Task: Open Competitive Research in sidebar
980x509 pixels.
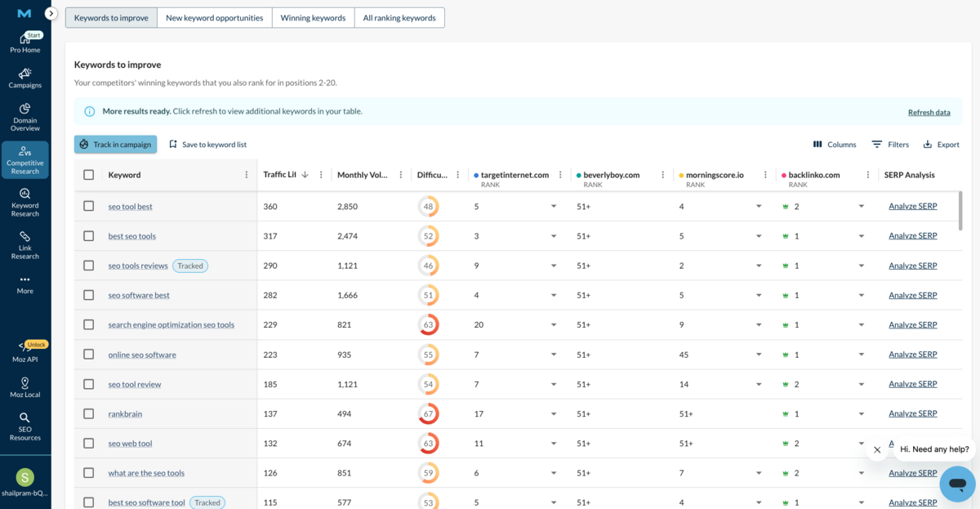Action: pos(25,160)
